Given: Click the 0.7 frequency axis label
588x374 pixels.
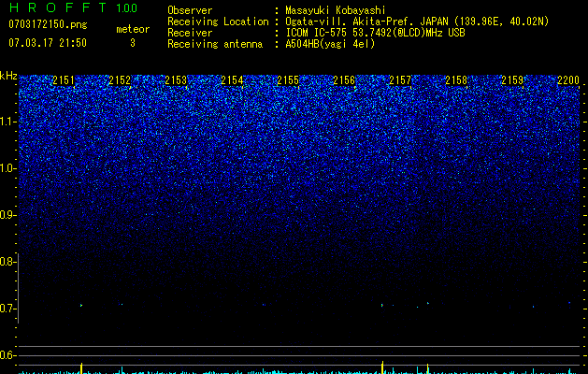Looking at the screenshot, I should click(8, 309).
